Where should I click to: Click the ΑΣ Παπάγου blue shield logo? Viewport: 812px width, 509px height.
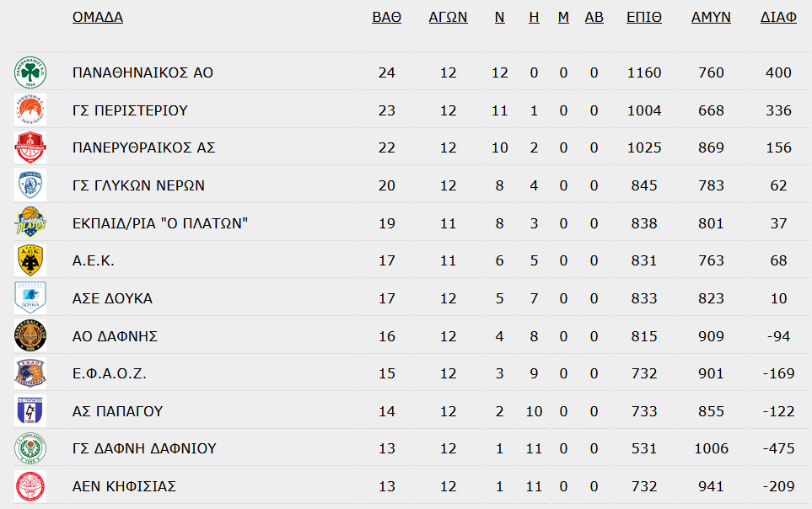(30, 410)
